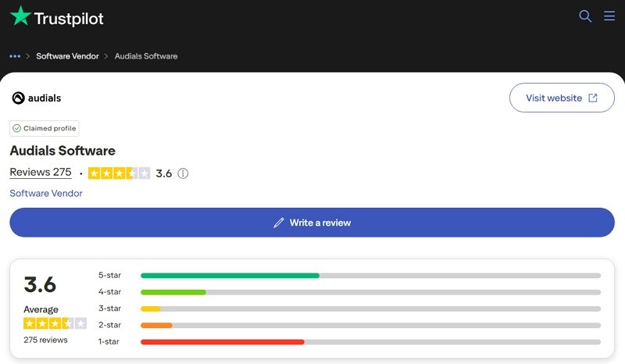The image size is (625, 364).
Task: Click the yellow 3-star bar
Action: 151,309
